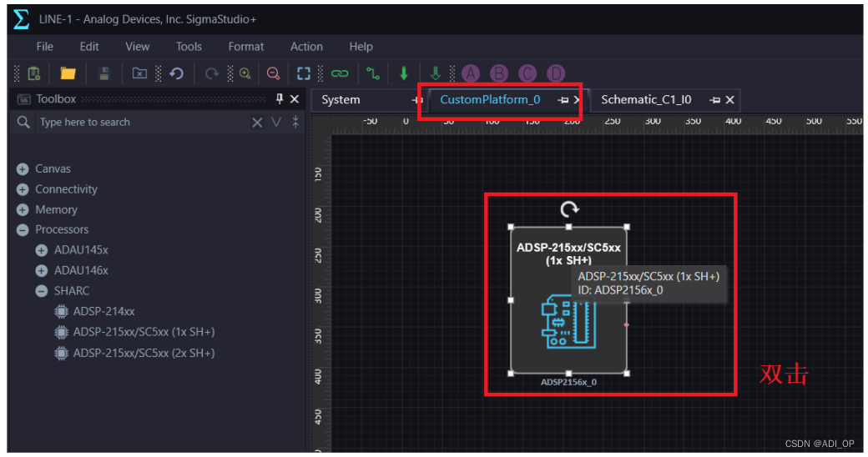
Task: Click the solid green download arrow
Action: point(404,73)
